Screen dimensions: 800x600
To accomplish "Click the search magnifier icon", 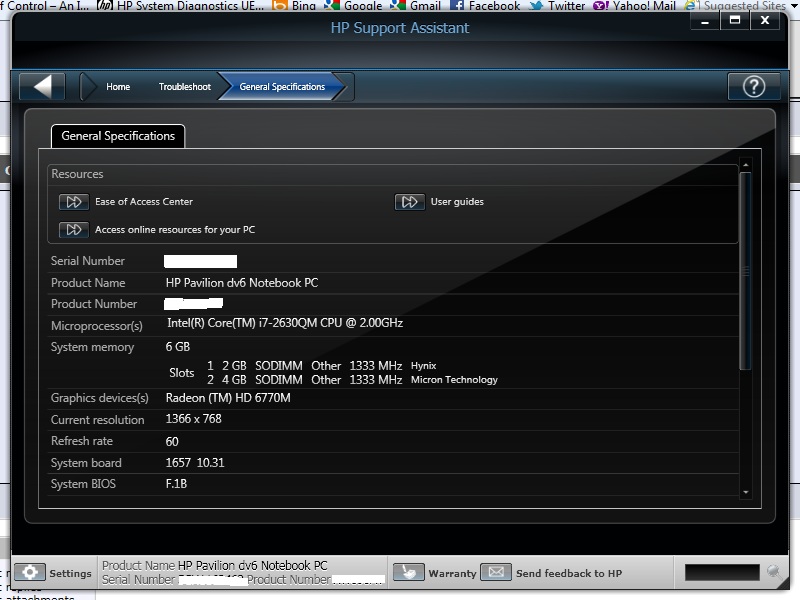I will point(773,572).
